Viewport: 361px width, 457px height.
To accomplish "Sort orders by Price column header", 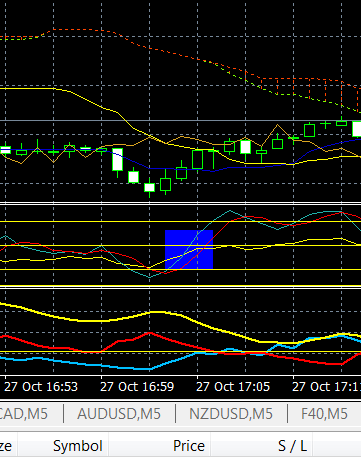I will tap(189, 446).
